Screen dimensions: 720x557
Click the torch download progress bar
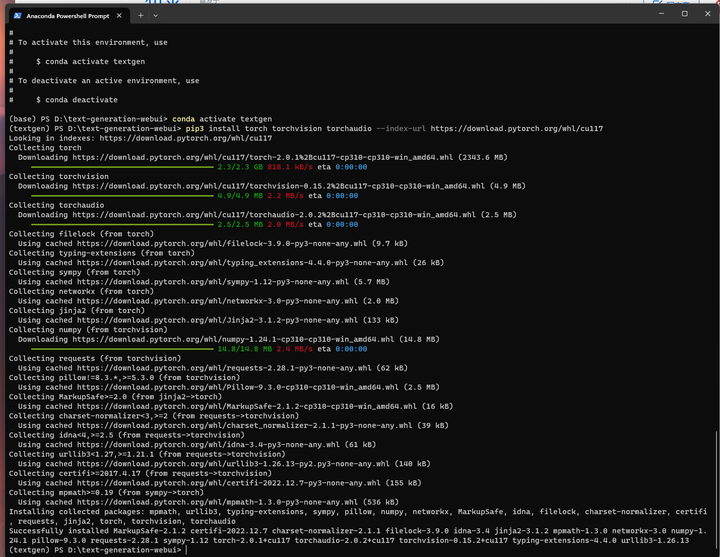tap(122, 167)
